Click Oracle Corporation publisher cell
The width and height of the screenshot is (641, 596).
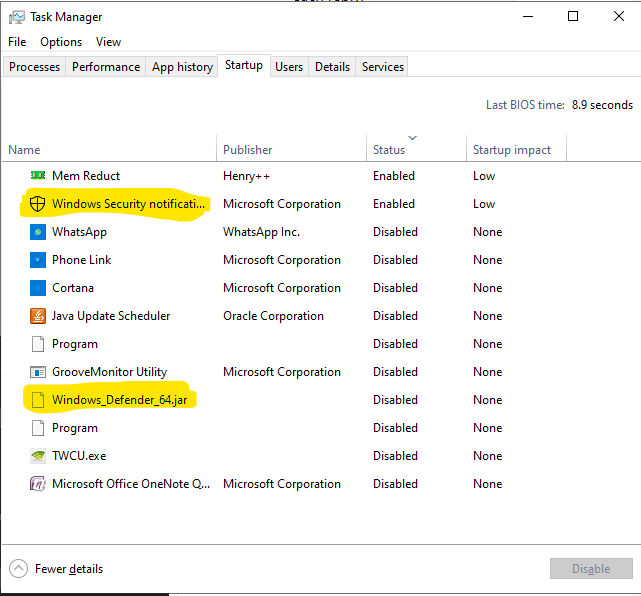(x=273, y=316)
